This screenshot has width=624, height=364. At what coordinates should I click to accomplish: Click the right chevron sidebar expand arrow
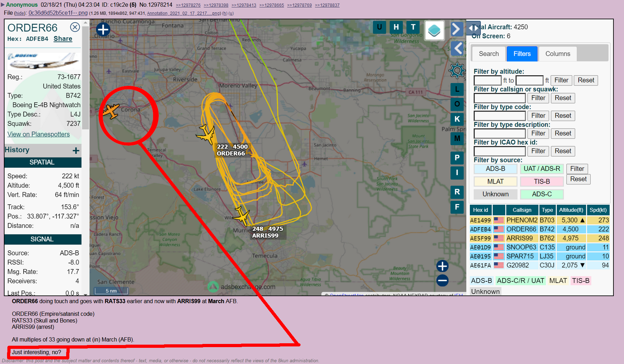(x=456, y=29)
